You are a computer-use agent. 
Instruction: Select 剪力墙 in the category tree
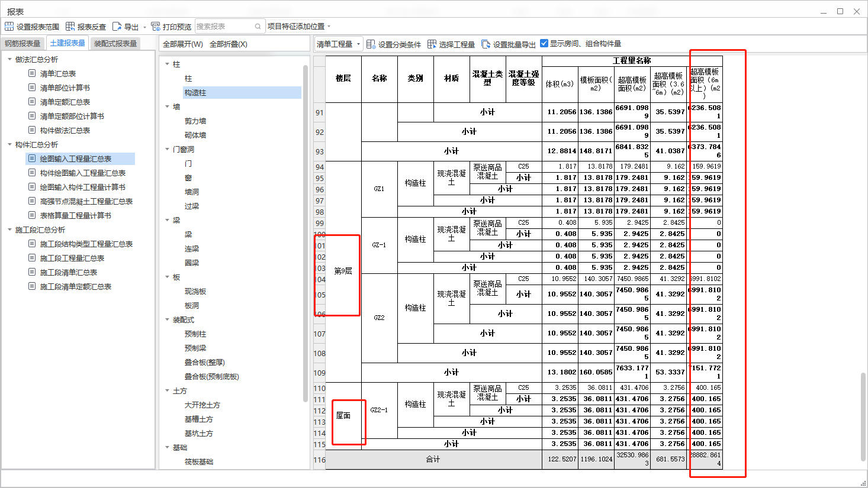click(195, 121)
